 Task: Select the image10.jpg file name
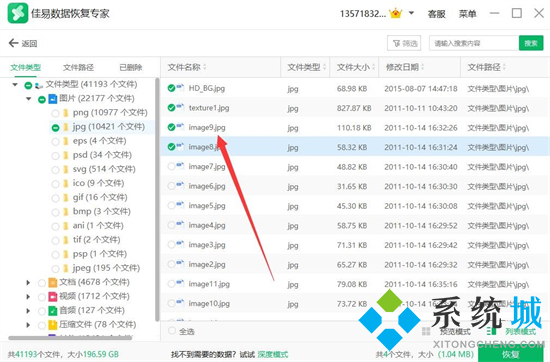(209, 303)
